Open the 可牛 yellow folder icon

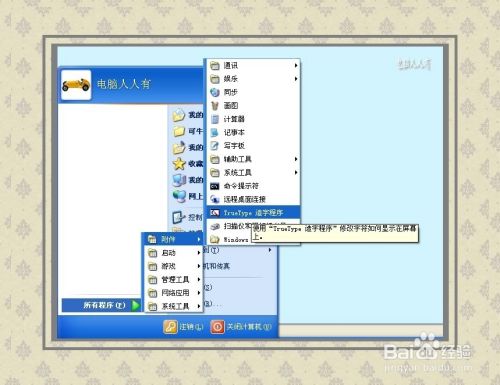tap(179, 131)
